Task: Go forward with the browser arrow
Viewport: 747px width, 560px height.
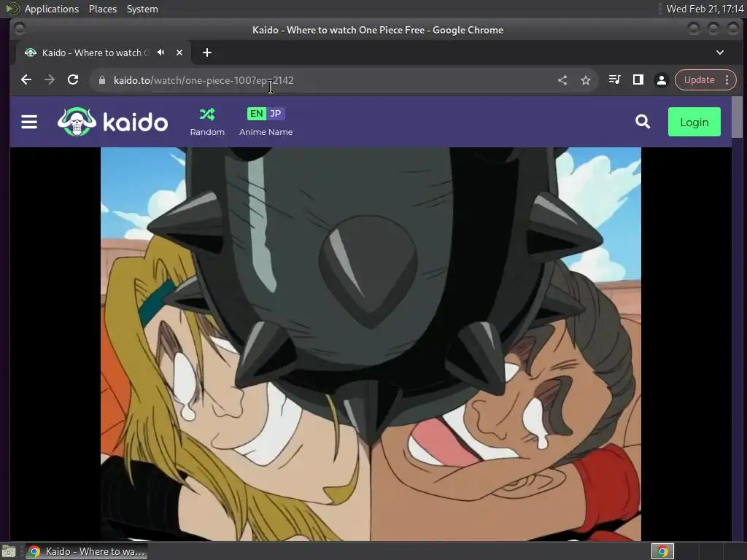Action: point(50,80)
